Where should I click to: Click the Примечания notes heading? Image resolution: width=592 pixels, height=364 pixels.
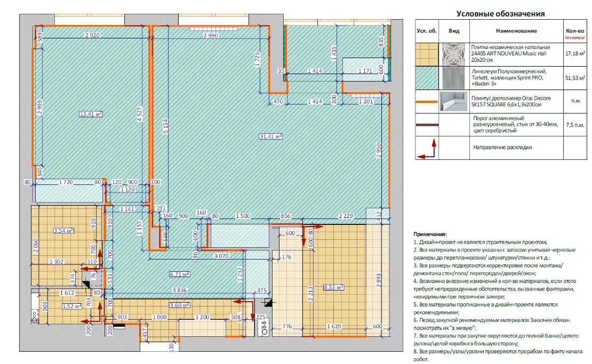coord(430,234)
